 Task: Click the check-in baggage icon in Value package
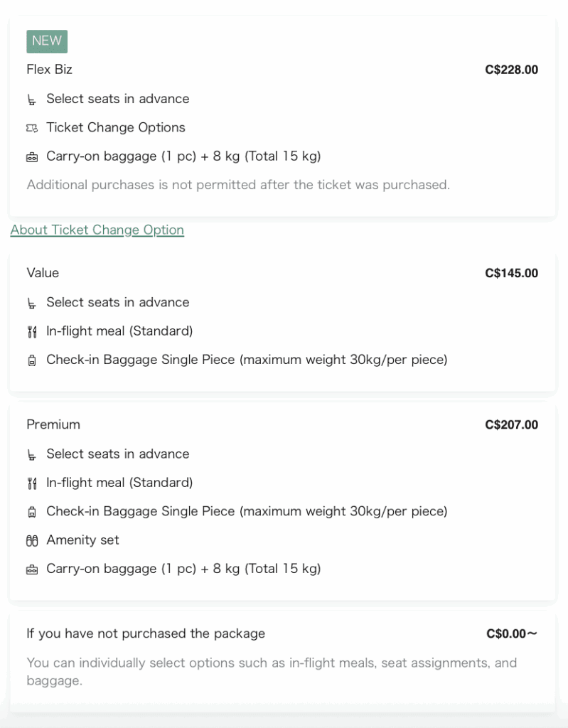[x=31, y=360]
